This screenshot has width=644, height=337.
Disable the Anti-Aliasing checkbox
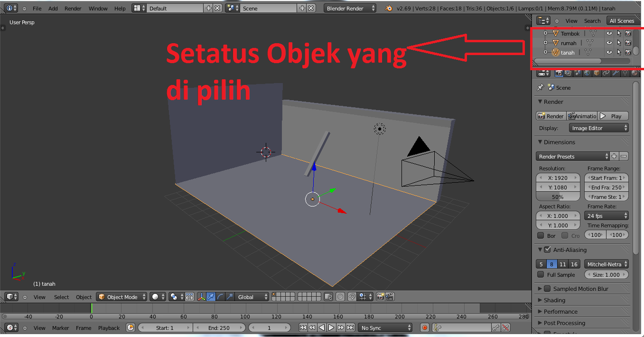[548, 250]
